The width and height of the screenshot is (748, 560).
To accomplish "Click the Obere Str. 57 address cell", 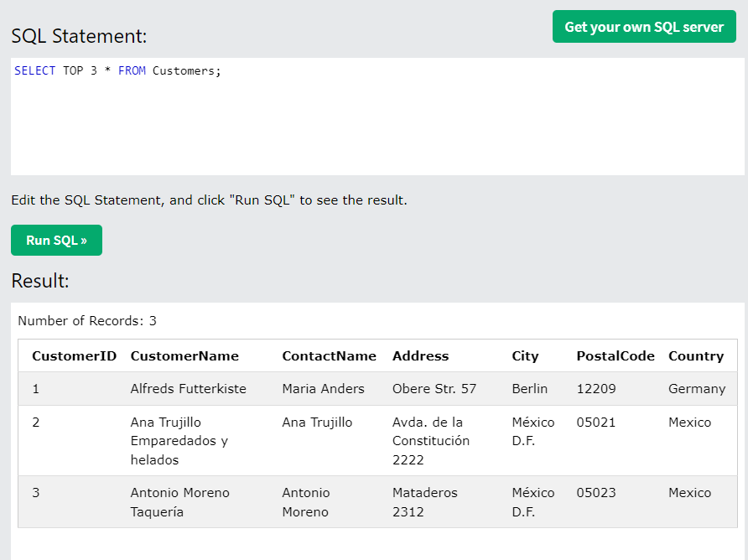I will pos(434,389).
